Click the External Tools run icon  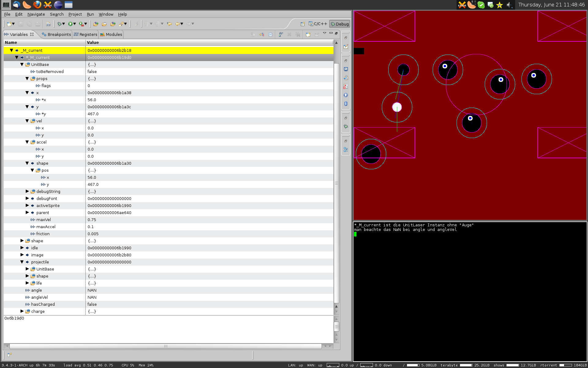click(81, 24)
